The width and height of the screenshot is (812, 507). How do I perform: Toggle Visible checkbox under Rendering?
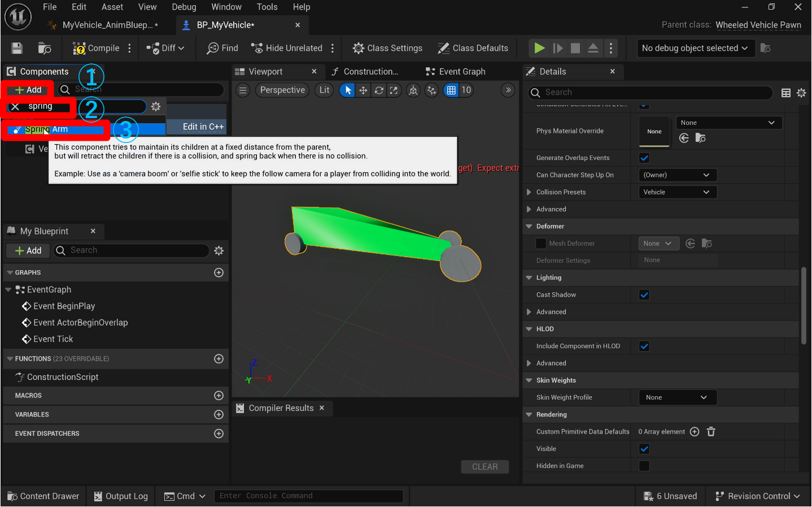[644, 449]
